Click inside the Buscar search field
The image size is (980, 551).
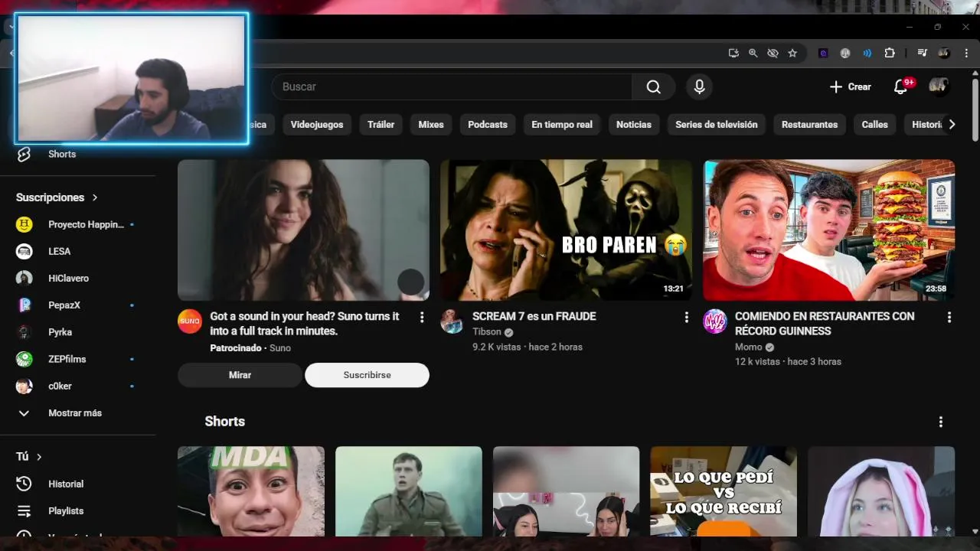coord(452,86)
